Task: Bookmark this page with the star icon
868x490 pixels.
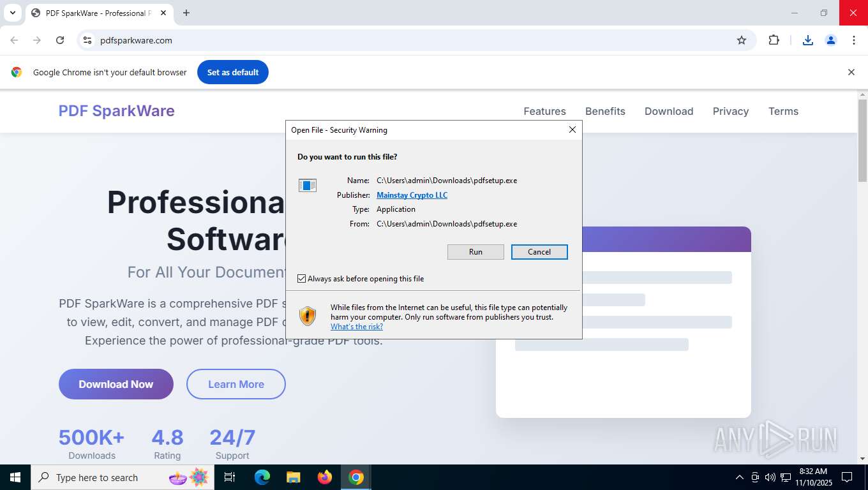Action: point(742,40)
